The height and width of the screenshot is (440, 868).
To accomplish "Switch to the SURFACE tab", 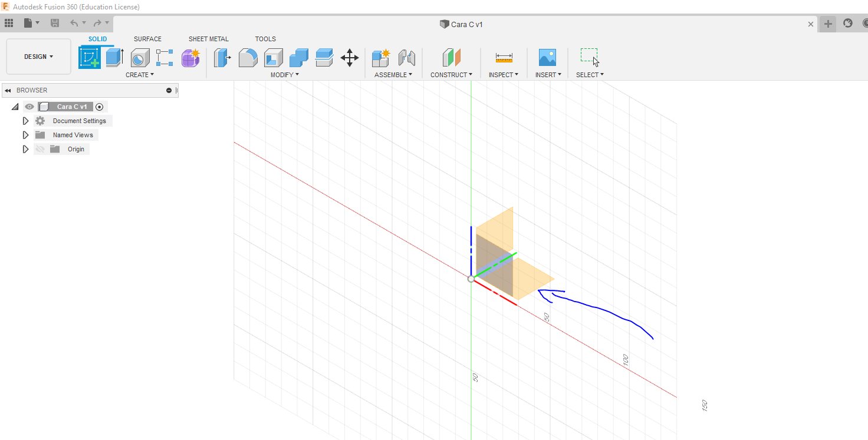I will point(147,39).
